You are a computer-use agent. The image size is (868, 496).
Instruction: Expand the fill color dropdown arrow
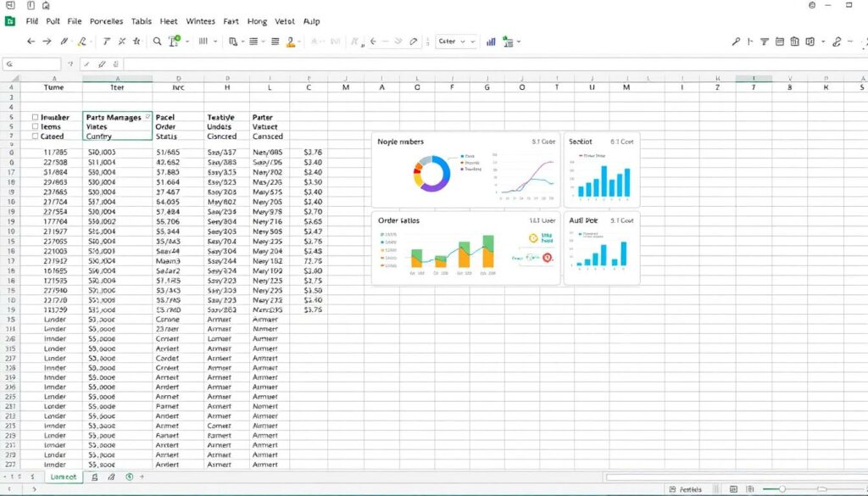point(299,42)
